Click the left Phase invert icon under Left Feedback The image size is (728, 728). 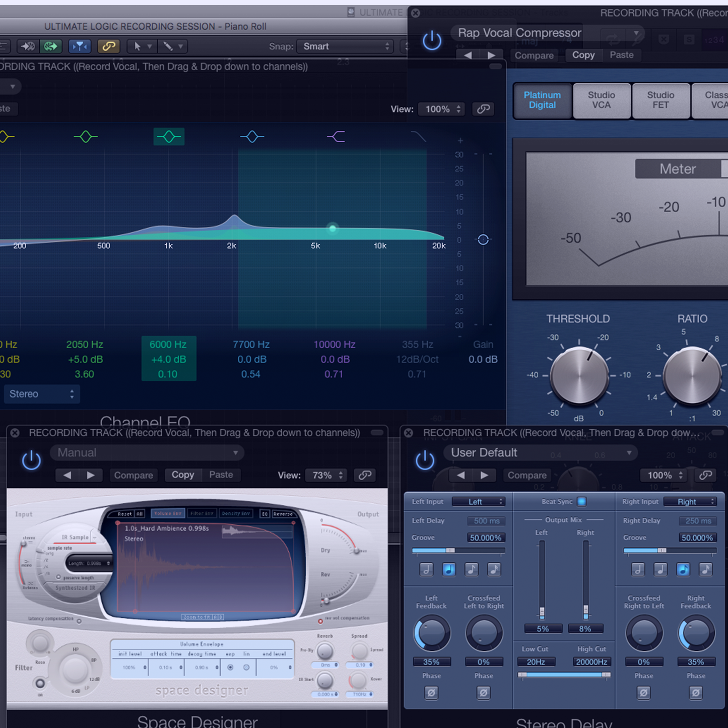(431, 693)
